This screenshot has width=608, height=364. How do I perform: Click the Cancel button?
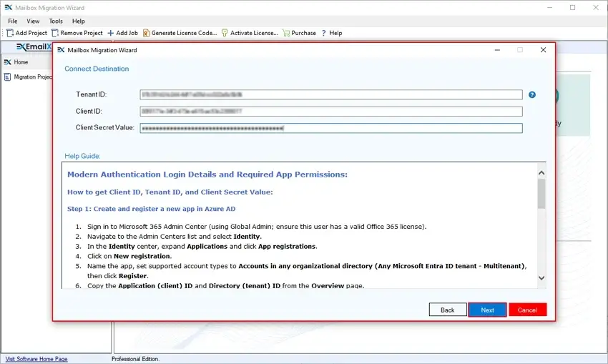[x=527, y=310]
